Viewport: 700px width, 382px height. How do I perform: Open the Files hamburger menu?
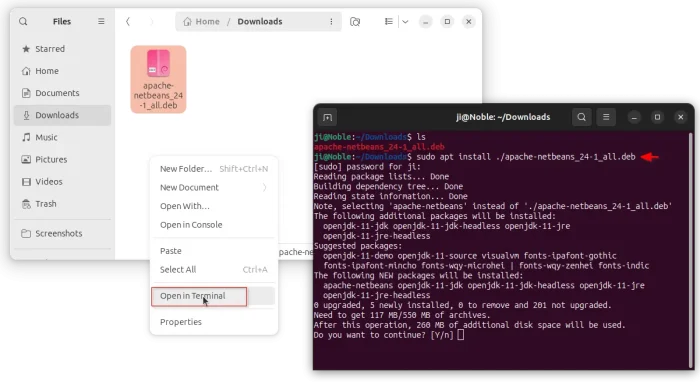[101, 21]
